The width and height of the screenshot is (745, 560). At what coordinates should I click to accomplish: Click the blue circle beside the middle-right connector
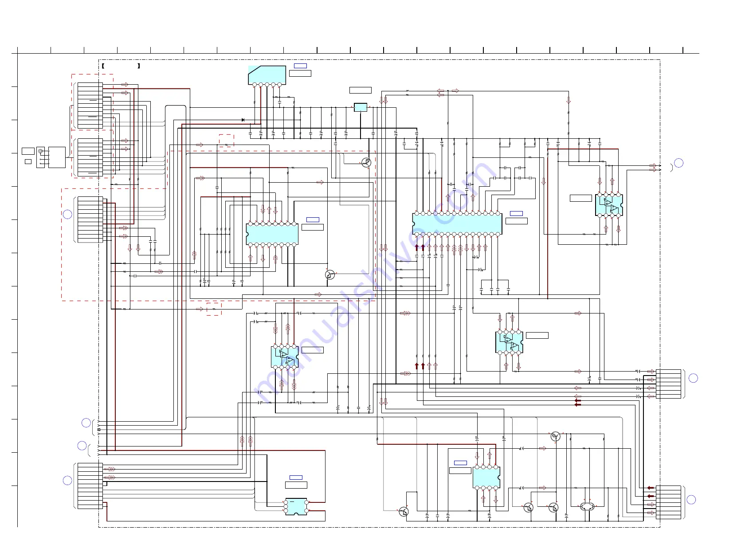point(693,378)
